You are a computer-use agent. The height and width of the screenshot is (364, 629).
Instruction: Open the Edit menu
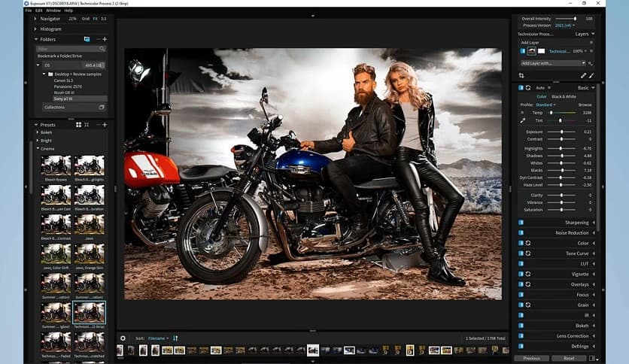coord(39,11)
